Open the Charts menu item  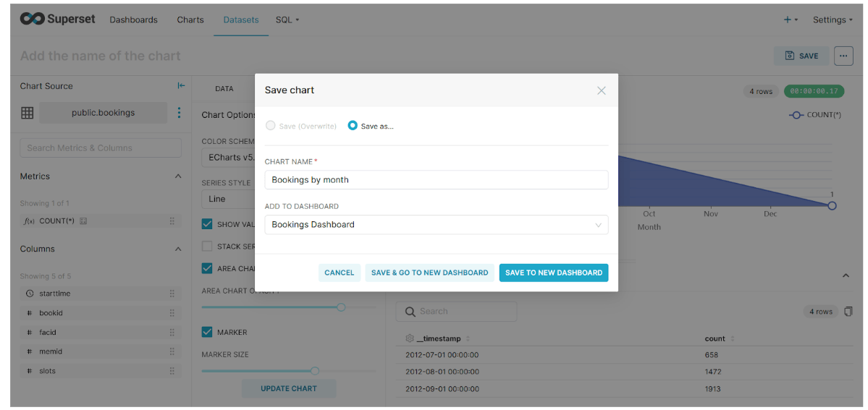(190, 20)
